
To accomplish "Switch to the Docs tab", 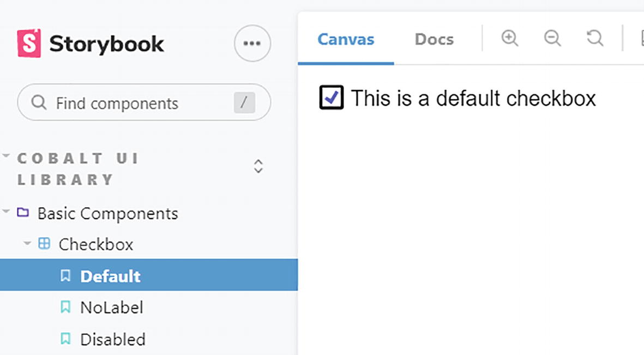I will pos(434,39).
